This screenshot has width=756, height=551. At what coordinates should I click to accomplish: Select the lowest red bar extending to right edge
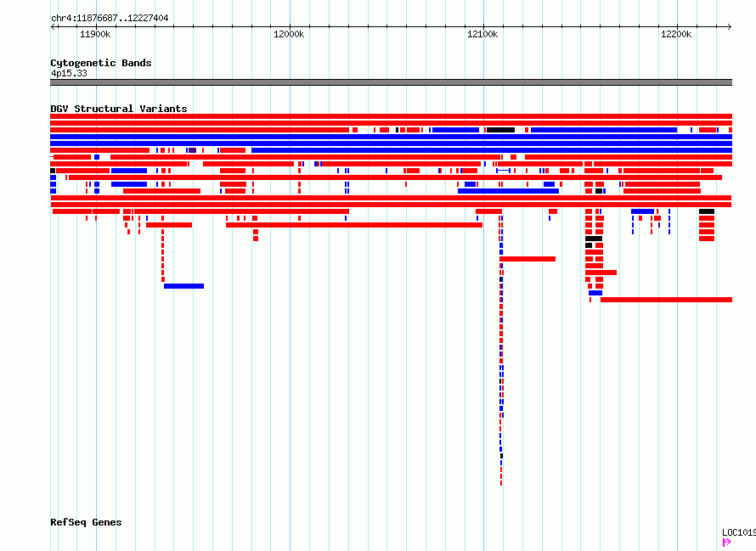pos(666,300)
